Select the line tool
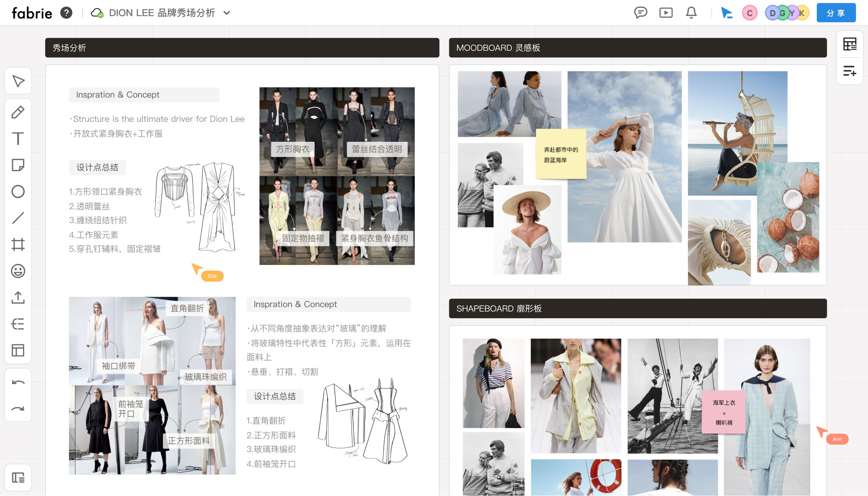 [x=18, y=218]
